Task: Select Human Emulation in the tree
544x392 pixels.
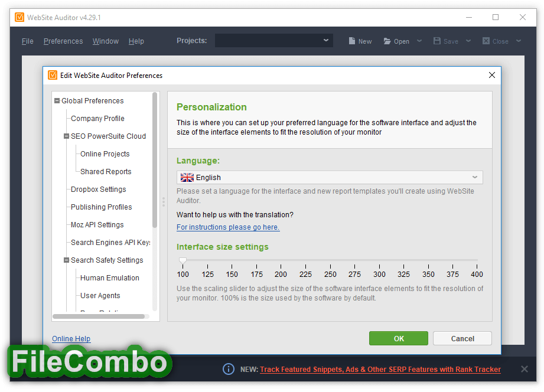Action: coord(110,277)
